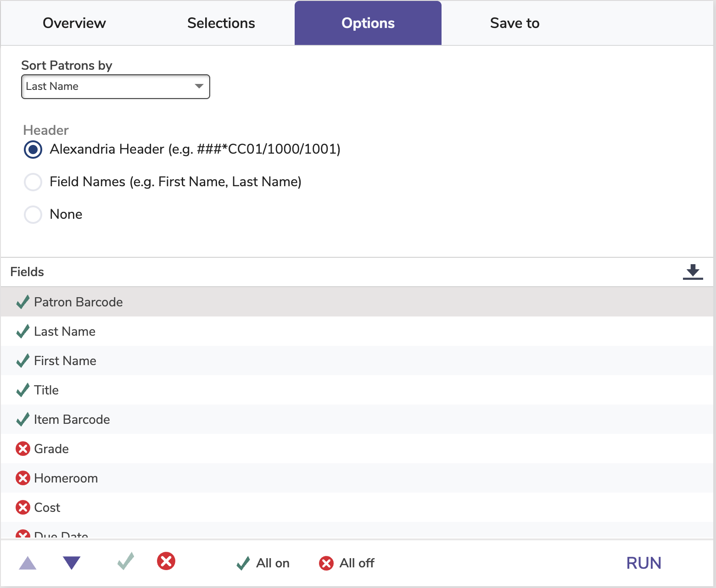716x588 pixels.
Task: Click the RUN button
Action: pos(643,563)
